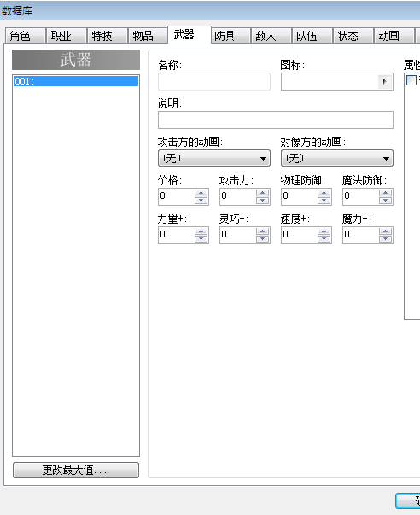Viewport: 420px width, 515px height.
Task: Select the 状态 tab
Action: tap(353, 36)
